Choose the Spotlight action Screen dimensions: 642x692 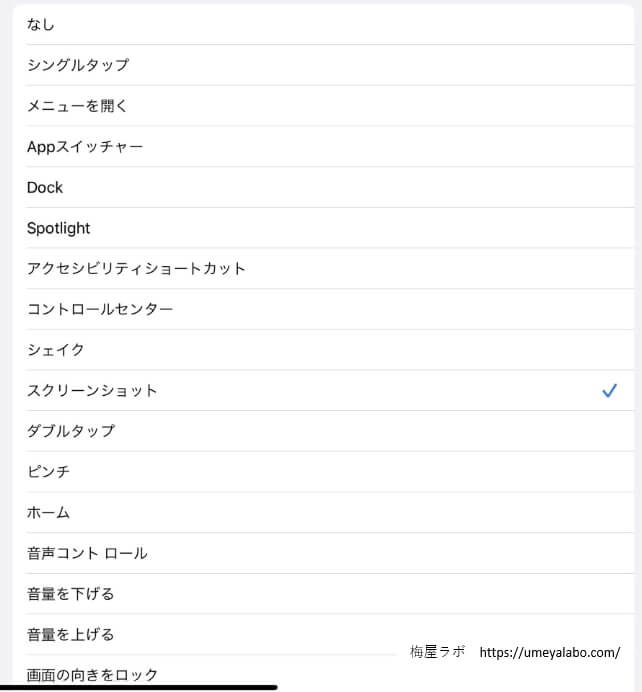[323, 228]
